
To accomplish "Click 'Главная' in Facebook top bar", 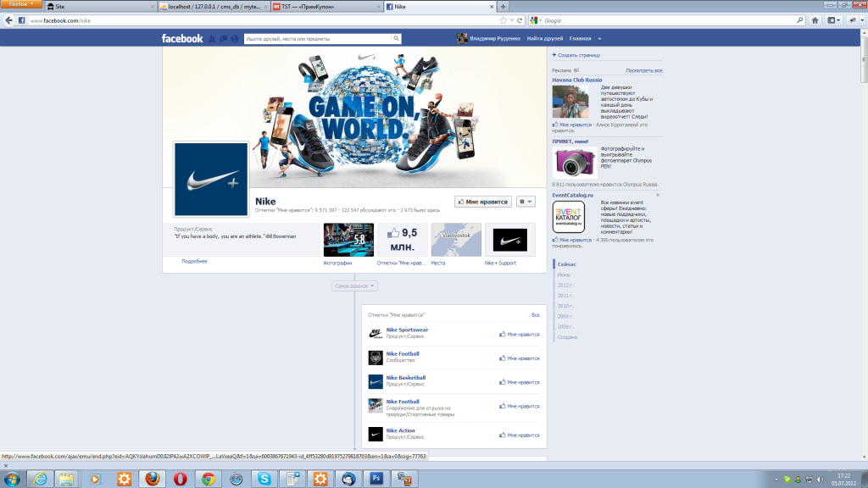I will [x=580, y=39].
